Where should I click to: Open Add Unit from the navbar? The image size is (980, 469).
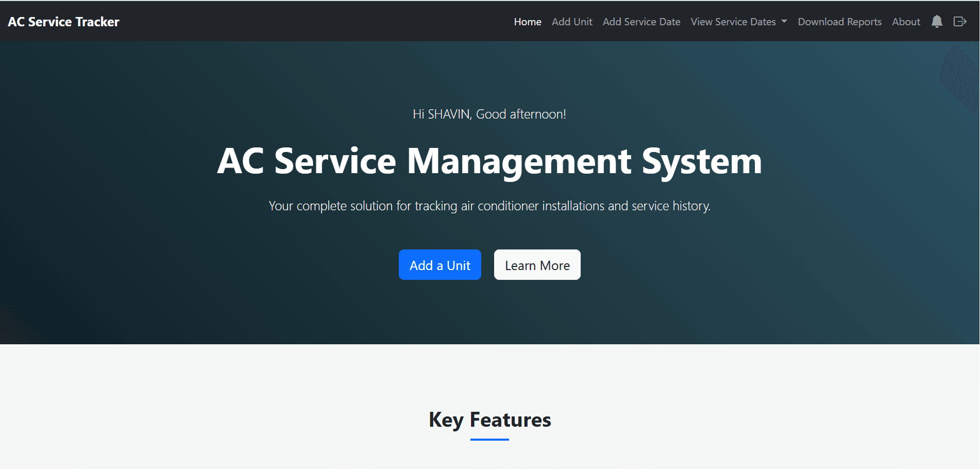tap(572, 22)
